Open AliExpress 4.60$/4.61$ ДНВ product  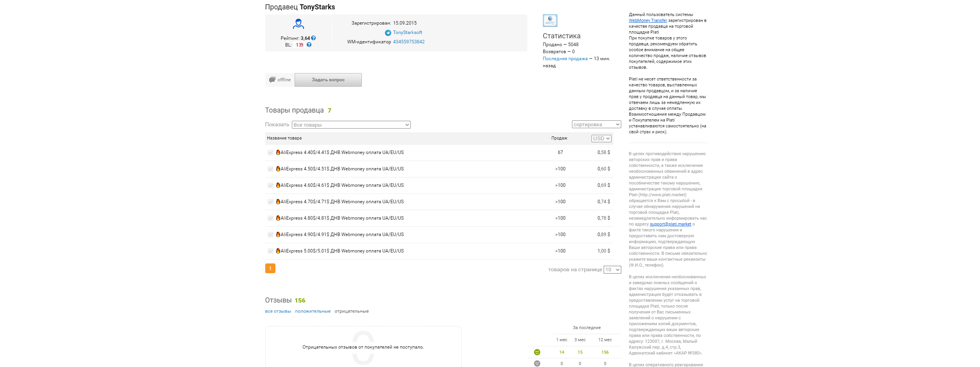[342, 185]
